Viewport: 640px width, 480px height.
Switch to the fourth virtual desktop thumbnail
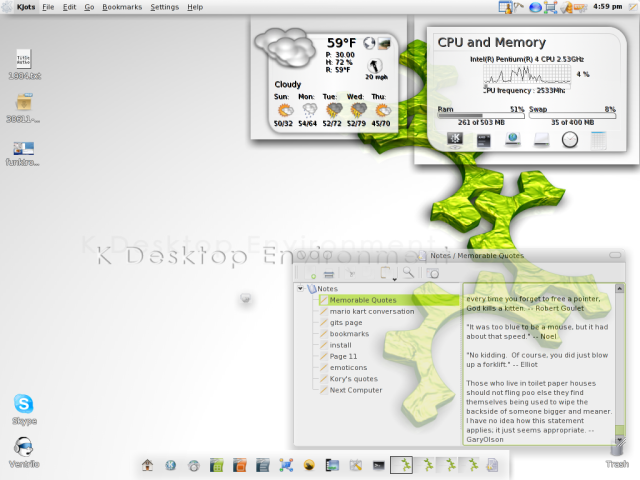(470, 465)
